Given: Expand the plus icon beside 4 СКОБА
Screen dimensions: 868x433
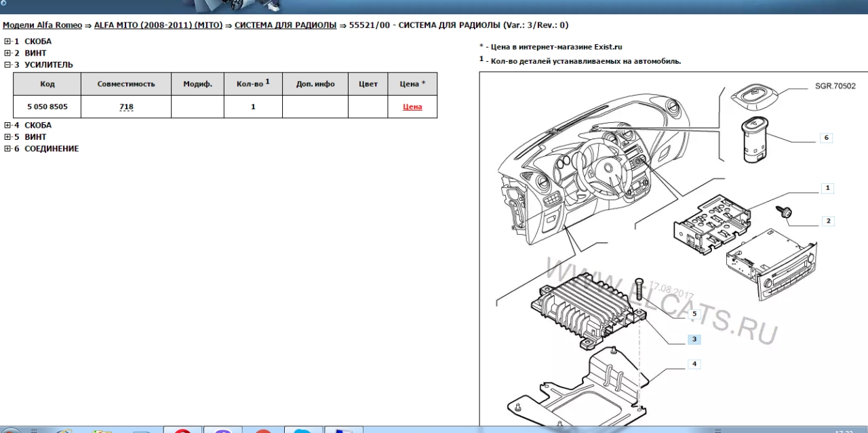Looking at the screenshot, I should (7, 125).
